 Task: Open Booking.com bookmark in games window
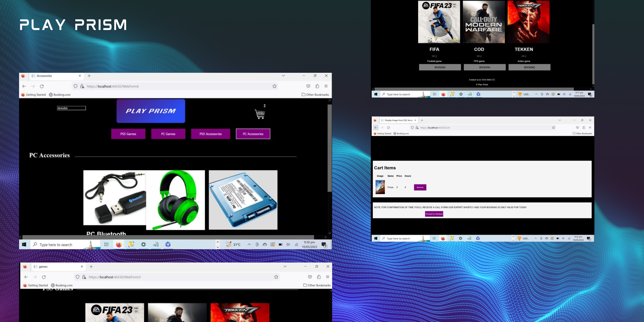click(62, 285)
